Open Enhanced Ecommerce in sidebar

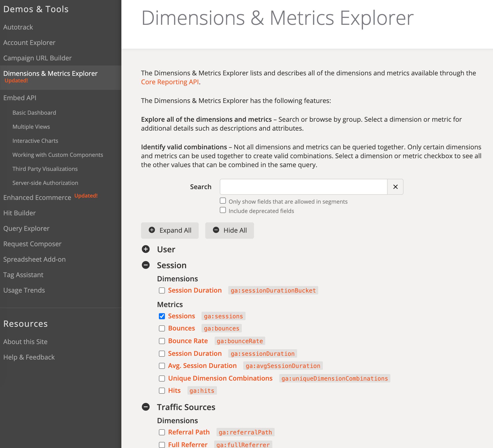click(37, 197)
